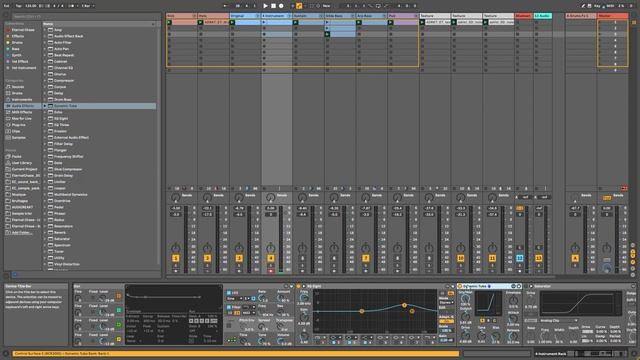The image size is (640, 360).
Task: Expand the Auto Filter device folder
Action: [x=45, y=42]
